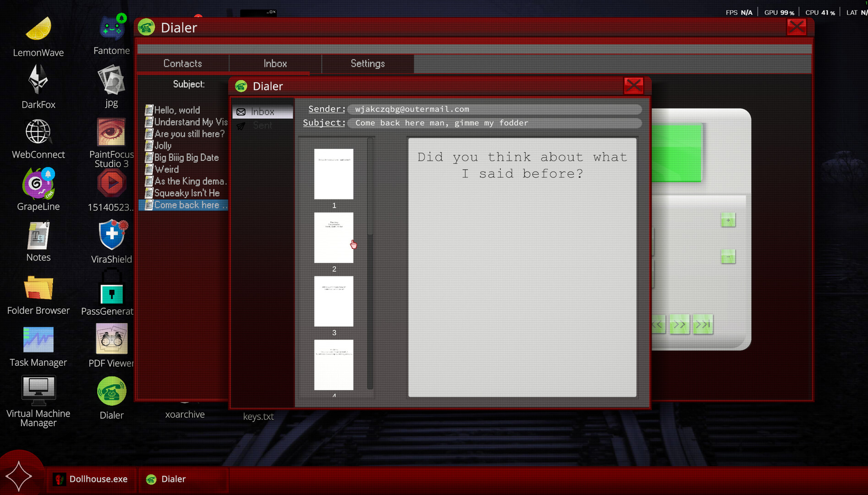Open PaintFocus Studio 3
868x495 pixels.
111,132
